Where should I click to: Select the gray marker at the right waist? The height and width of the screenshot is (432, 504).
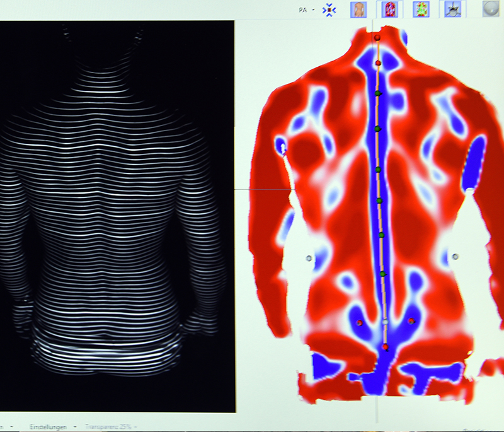[x=455, y=257]
